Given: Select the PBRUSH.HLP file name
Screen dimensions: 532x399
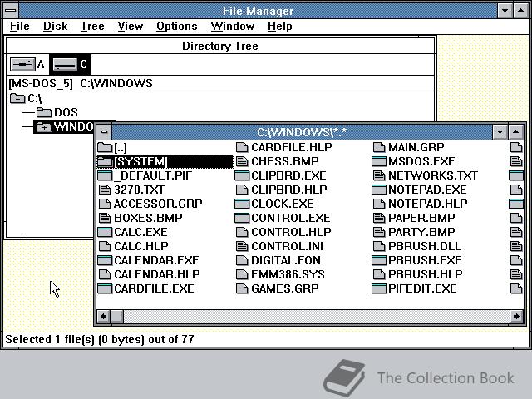Looking at the screenshot, I should (x=426, y=274).
